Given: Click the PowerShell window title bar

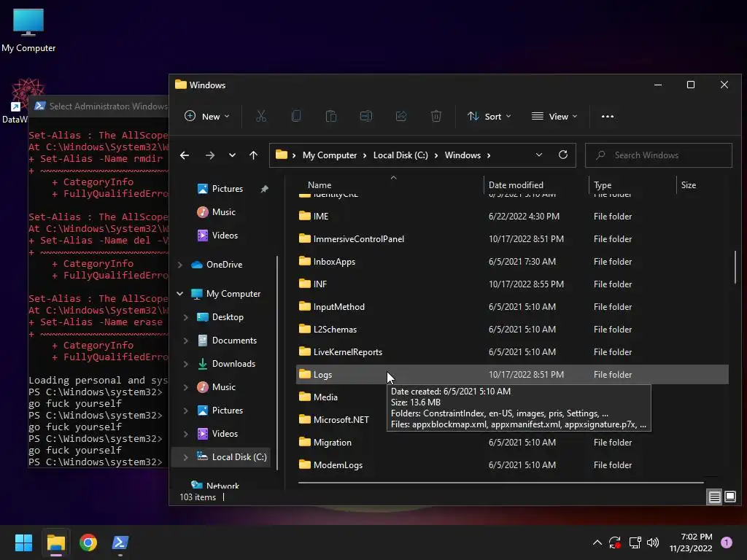Looking at the screenshot, I should 98,106.
